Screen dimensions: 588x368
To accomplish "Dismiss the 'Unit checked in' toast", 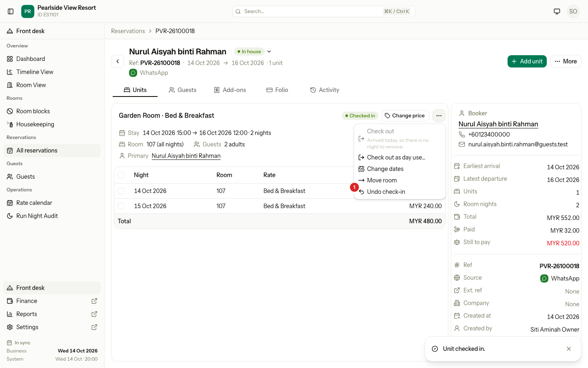I will point(569,349).
